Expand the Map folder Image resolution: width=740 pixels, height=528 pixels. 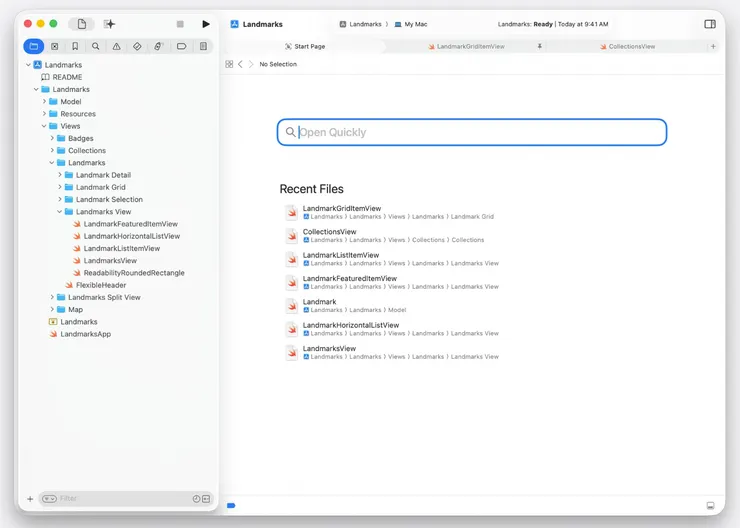coord(52,310)
